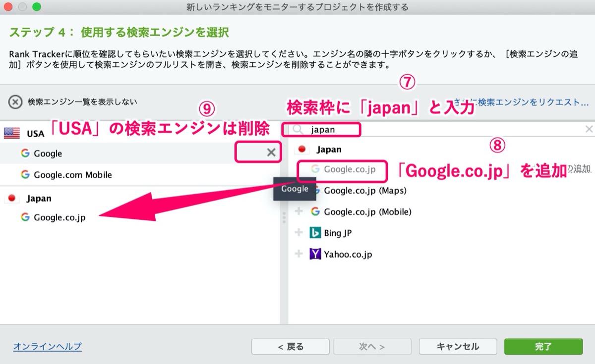Click the Google logo beside Google.com Mobile
This screenshot has width=595, height=364.
25,174
